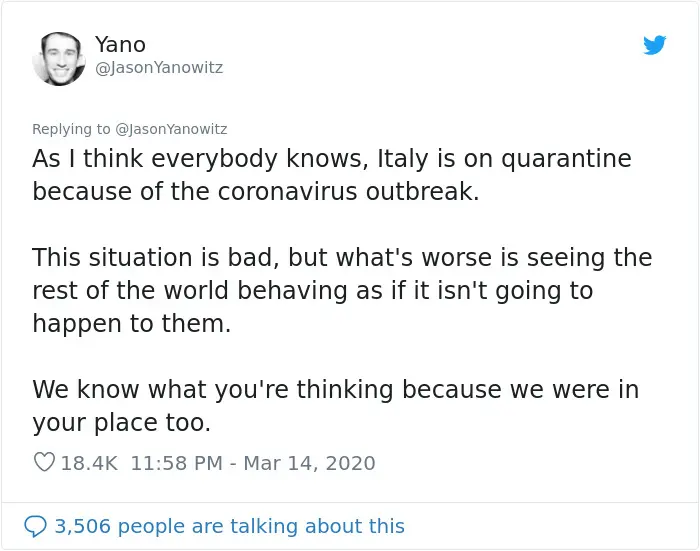Click the paragraph starting "As I think everybody"
Image resolution: width=700 pixels, height=551 pixels.
pos(331,175)
